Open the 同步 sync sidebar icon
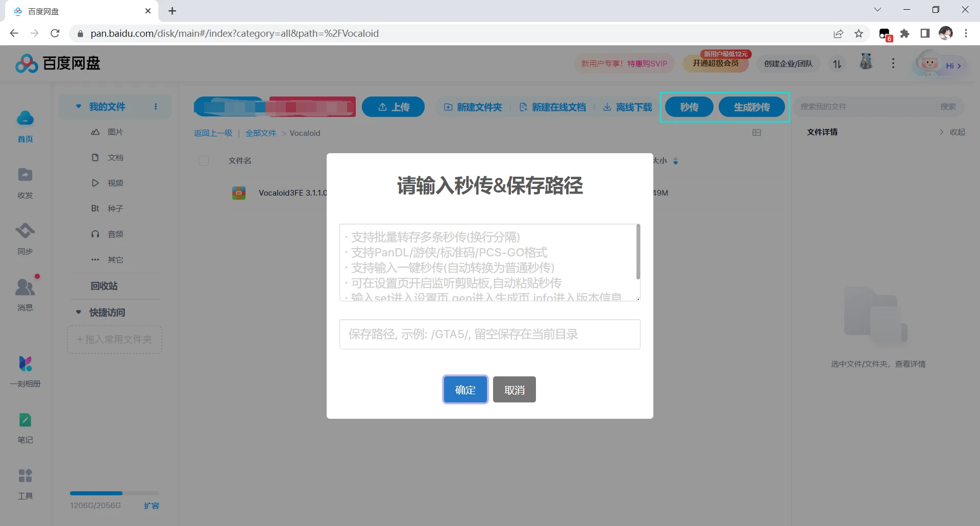The image size is (980, 526). 25,238
